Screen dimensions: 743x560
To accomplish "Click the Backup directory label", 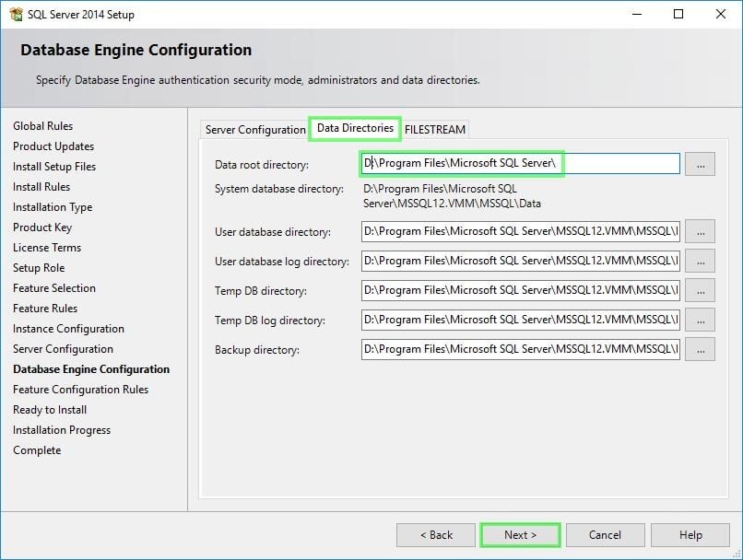I will (x=257, y=350).
